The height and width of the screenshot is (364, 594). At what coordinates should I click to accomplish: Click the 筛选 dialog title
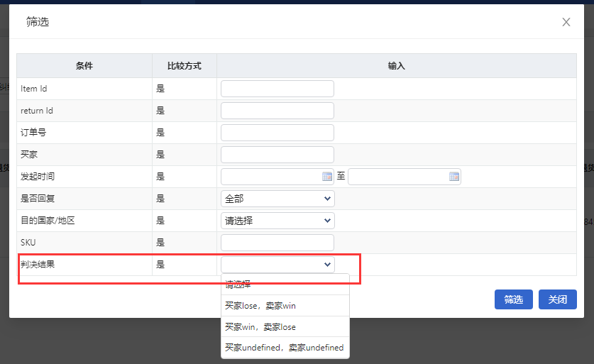pos(38,22)
